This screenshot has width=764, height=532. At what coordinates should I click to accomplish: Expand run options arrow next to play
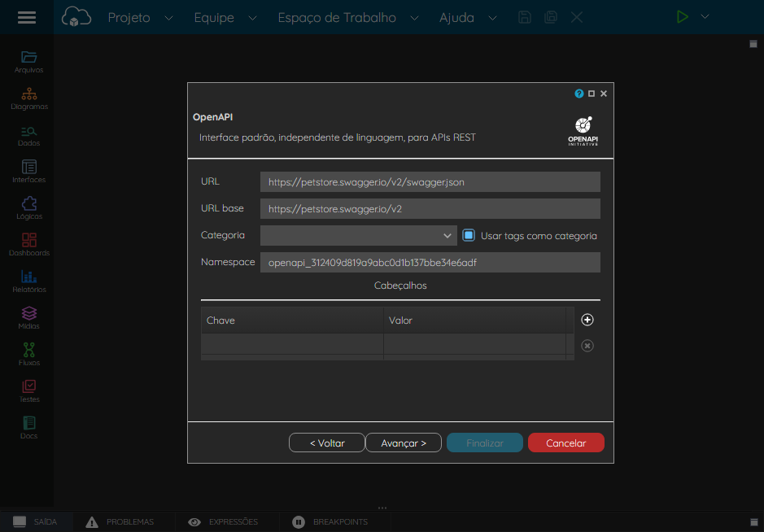click(705, 16)
